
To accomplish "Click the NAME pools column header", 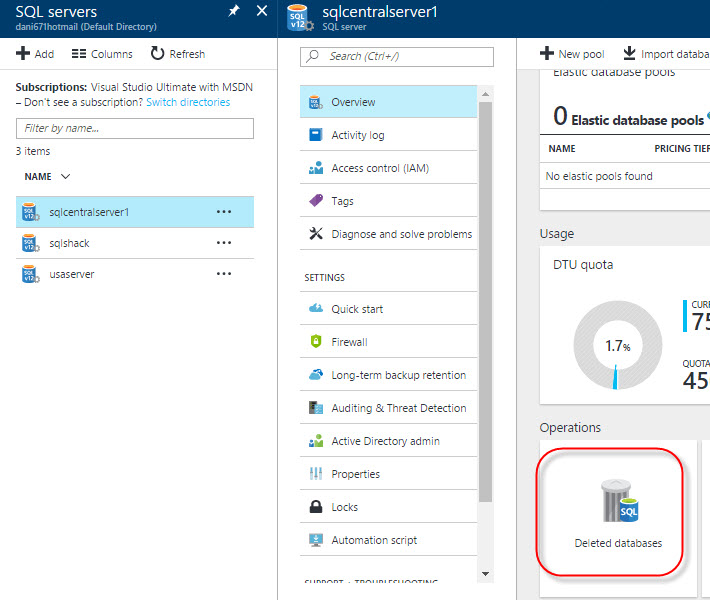I will [x=562, y=149].
